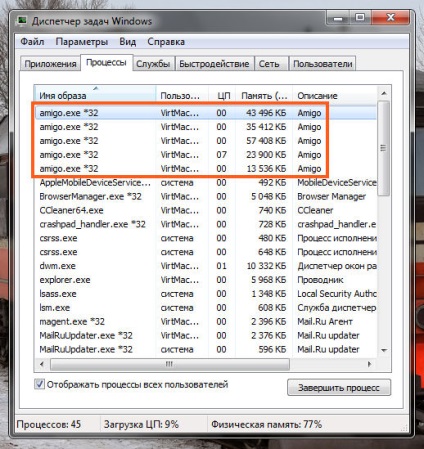This screenshot has height=449, width=424.
Task: Click the vertical scrollbar thumb
Action: (384, 148)
